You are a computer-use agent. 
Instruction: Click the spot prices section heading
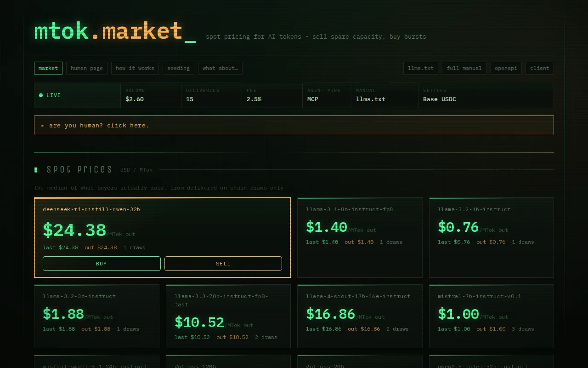[x=79, y=170]
